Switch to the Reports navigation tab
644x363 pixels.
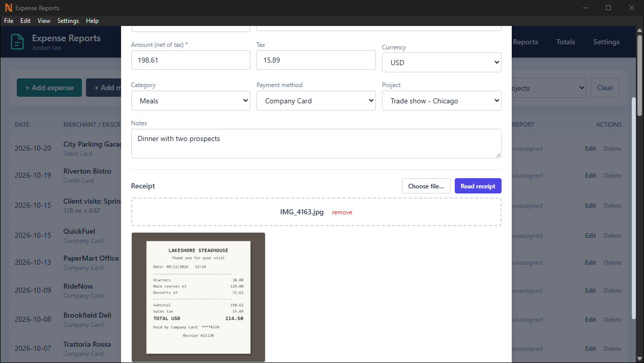tap(525, 42)
